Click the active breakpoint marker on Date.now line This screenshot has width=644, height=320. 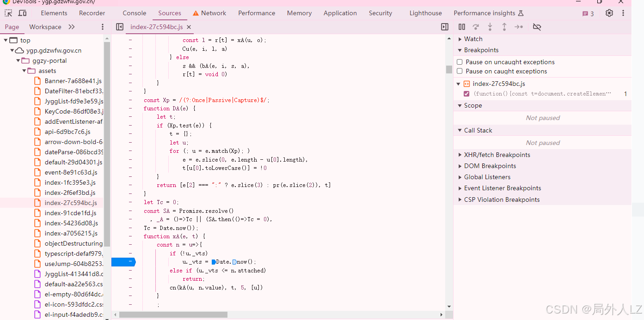tap(123, 262)
